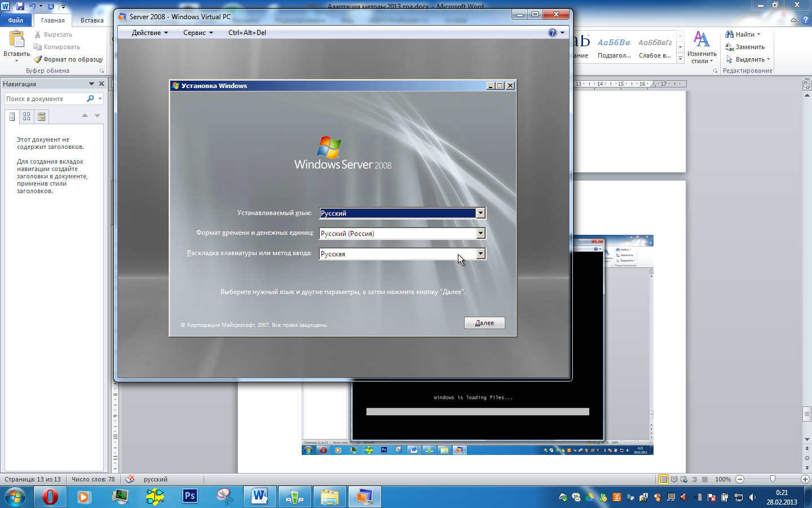The image size is (812, 508).
Task: Switch to Outline view button
Action: 694,479
